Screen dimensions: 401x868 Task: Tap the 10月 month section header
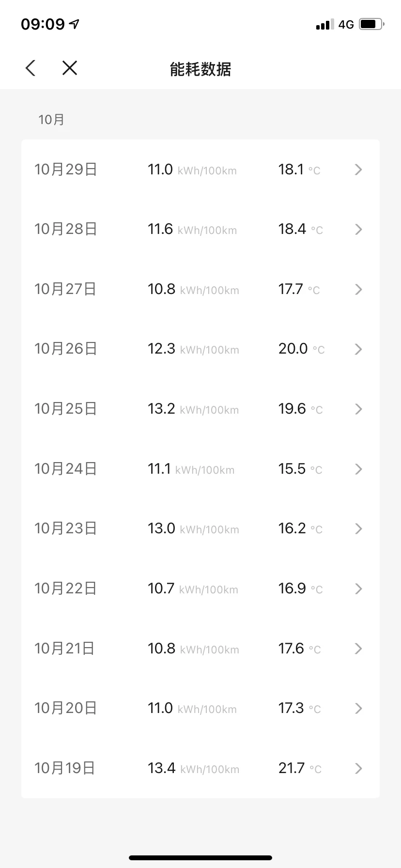point(51,120)
